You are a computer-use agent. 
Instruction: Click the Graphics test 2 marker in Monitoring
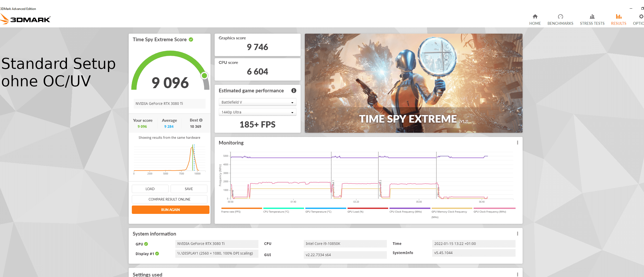click(x=380, y=188)
